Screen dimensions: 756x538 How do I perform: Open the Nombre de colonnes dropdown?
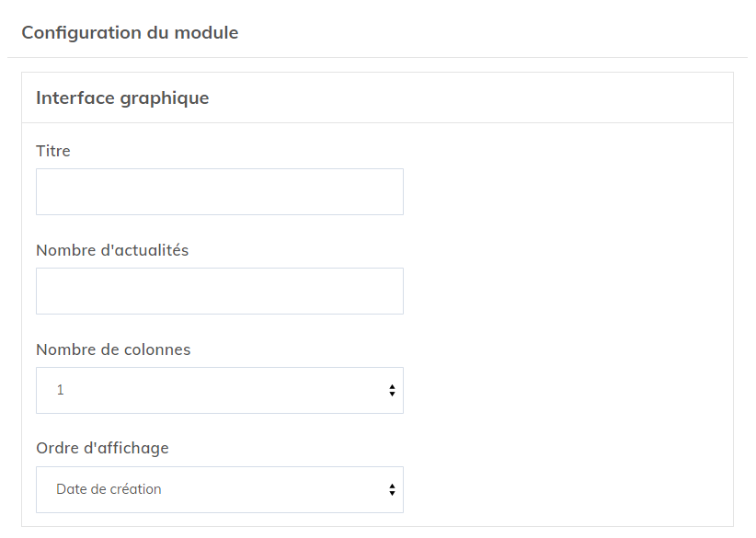tap(219, 390)
